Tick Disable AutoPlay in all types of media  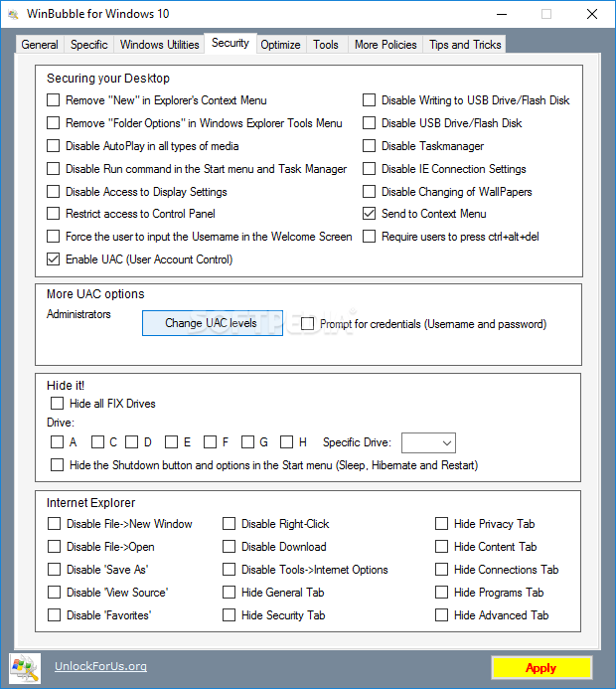[53, 146]
